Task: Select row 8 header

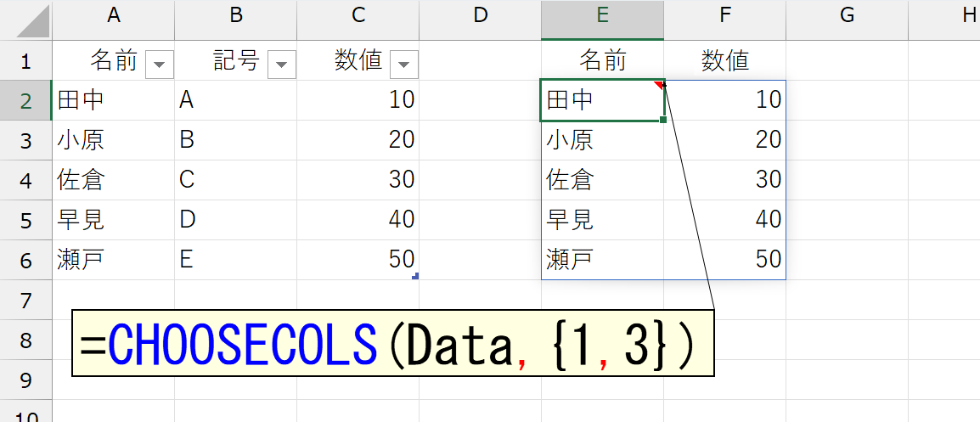Action: [x=26, y=340]
